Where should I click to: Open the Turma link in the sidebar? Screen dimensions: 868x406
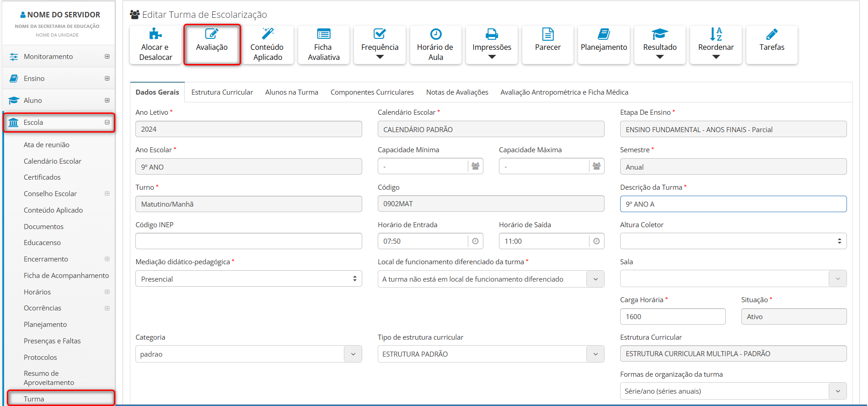pyautogui.click(x=34, y=399)
